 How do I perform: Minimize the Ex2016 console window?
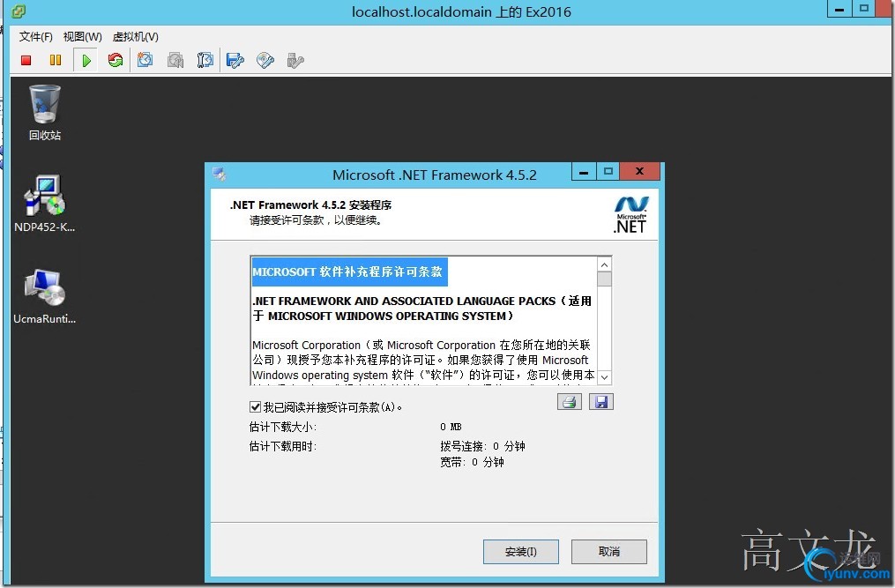tap(839, 9)
